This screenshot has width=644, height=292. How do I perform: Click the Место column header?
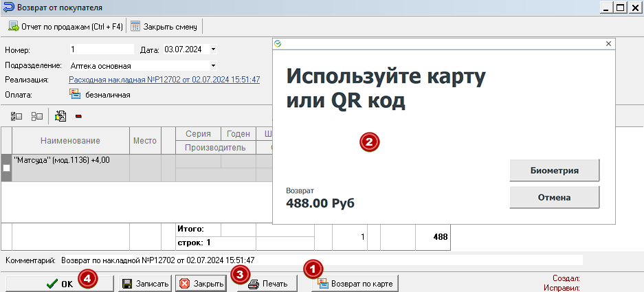145,140
